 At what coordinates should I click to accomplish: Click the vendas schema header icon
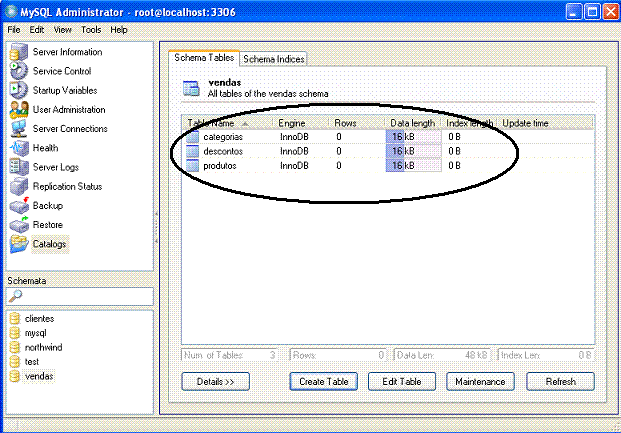[x=191, y=88]
